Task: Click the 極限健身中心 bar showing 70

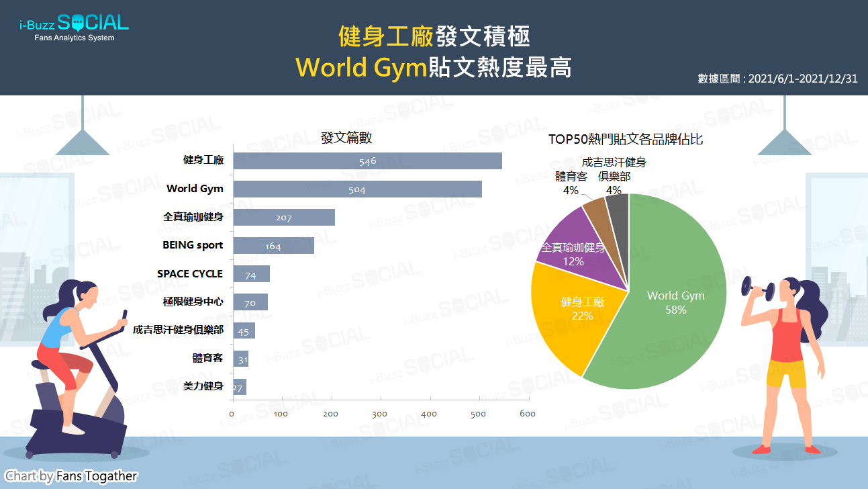Action: pyautogui.click(x=250, y=302)
